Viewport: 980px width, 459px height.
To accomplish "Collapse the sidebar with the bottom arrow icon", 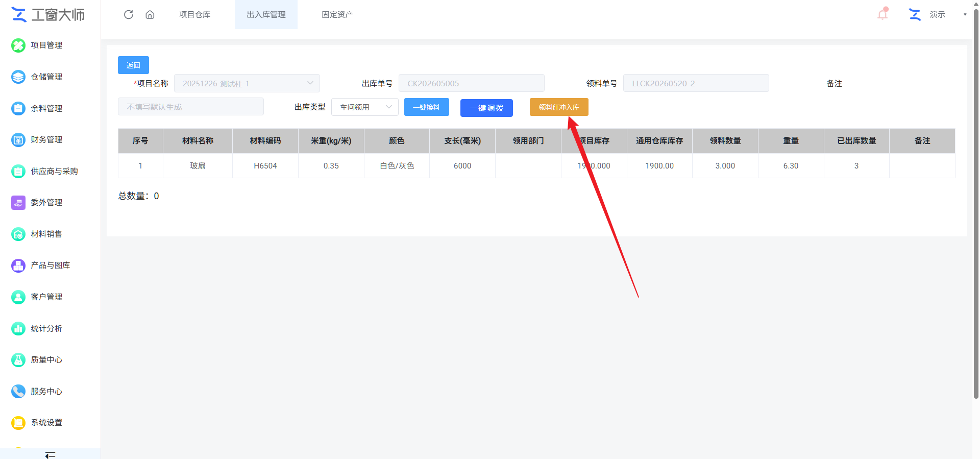I will point(50,454).
